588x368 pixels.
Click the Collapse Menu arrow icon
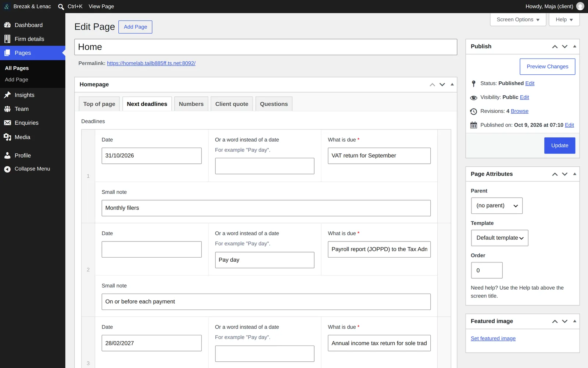point(7,169)
